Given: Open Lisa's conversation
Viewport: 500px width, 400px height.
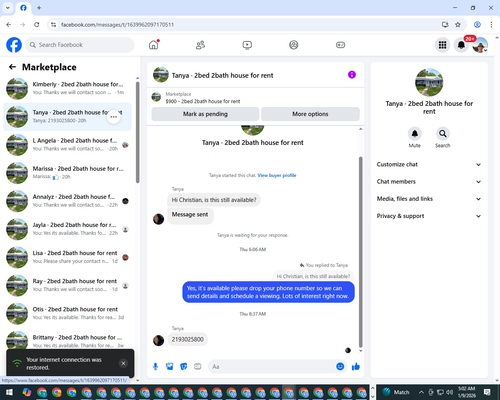Looking at the screenshot, I should click(x=67, y=257).
